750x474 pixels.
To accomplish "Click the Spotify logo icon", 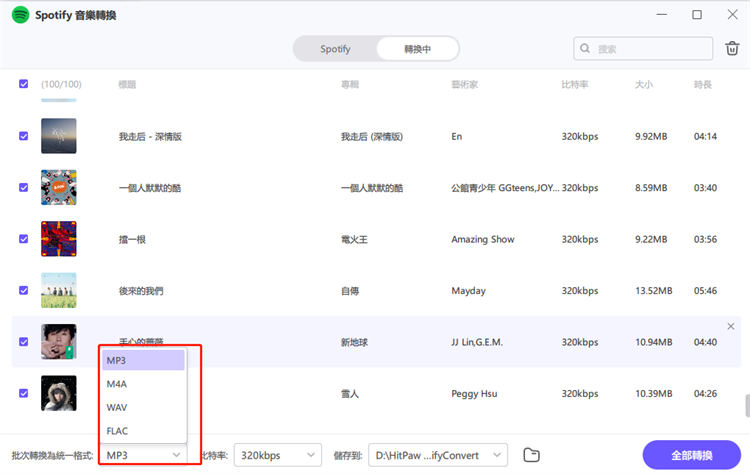I will pyautogui.click(x=21, y=15).
